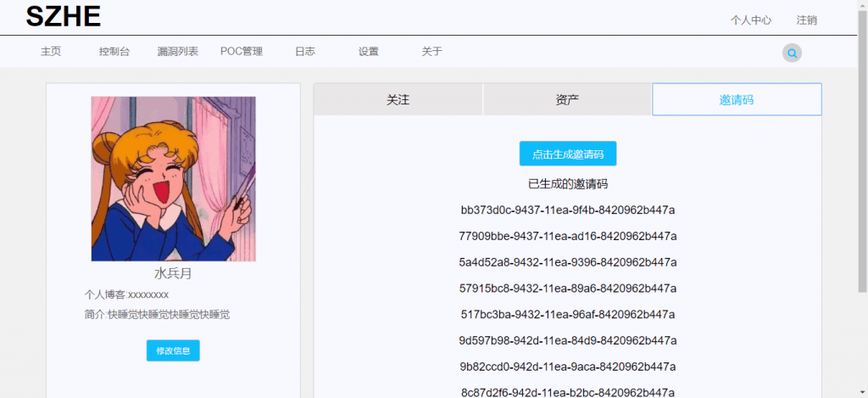Select the 邀请码 tab
Image resolution: width=868 pixels, height=398 pixels.
737,99
